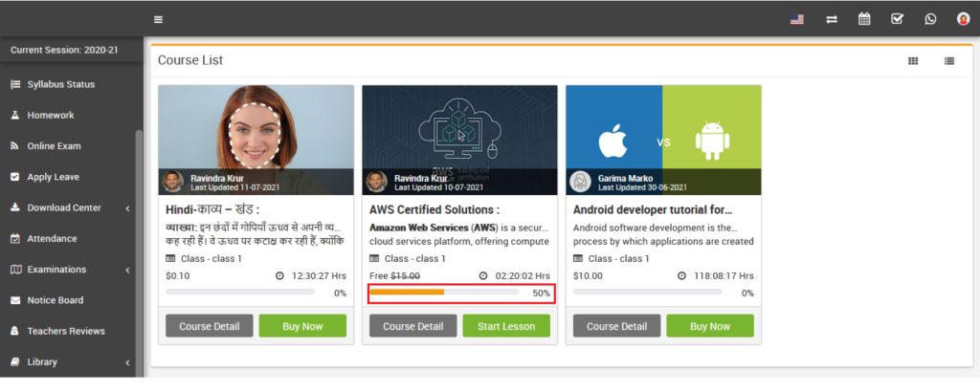Click the Apply Leave check icon
980x392 pixels.
click(15, 177)
